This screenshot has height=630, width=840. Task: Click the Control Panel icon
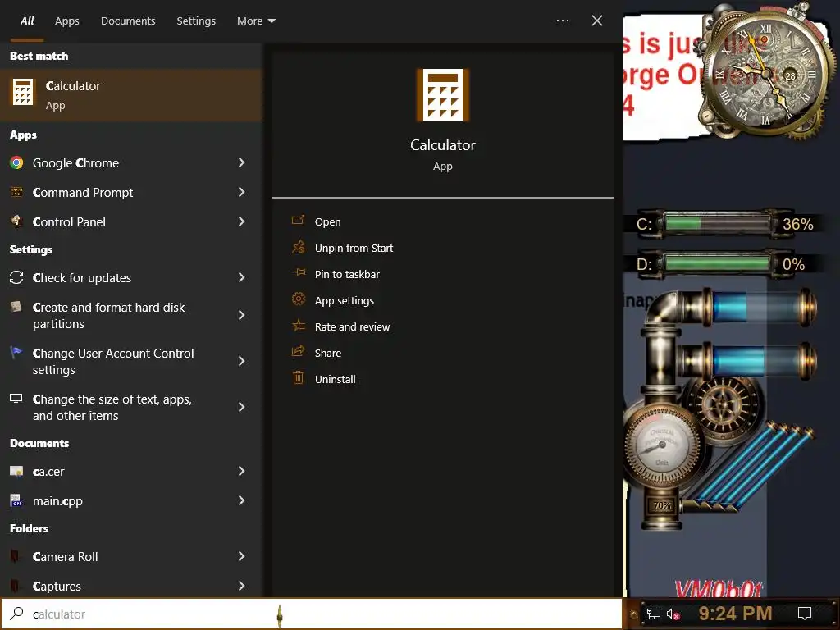(x=16, y=221)
